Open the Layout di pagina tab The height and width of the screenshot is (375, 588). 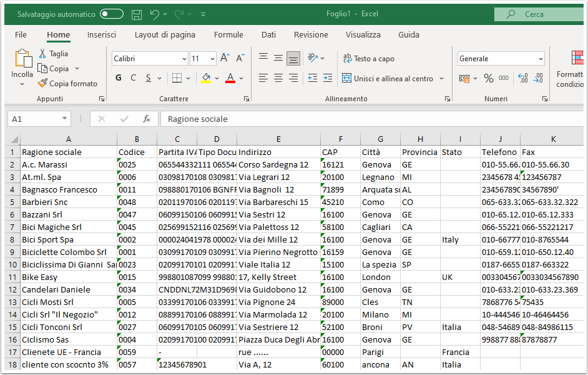(165, 34)
